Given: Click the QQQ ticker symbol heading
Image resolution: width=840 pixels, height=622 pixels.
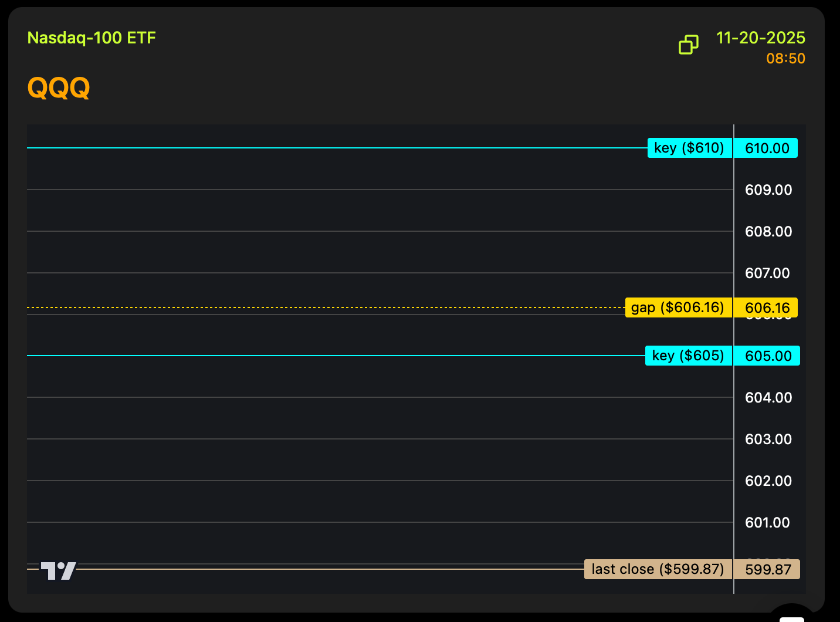Looking at the screenshot, I should coord(59,88).
